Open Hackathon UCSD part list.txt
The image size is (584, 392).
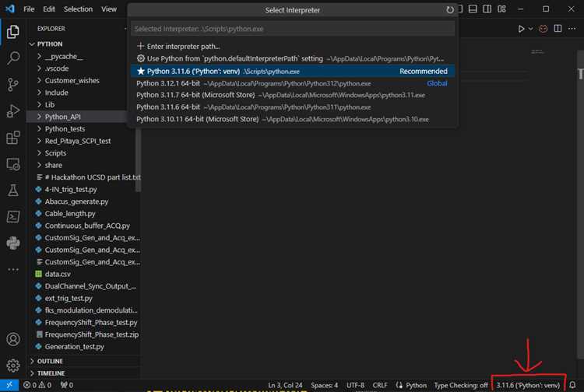93,177
